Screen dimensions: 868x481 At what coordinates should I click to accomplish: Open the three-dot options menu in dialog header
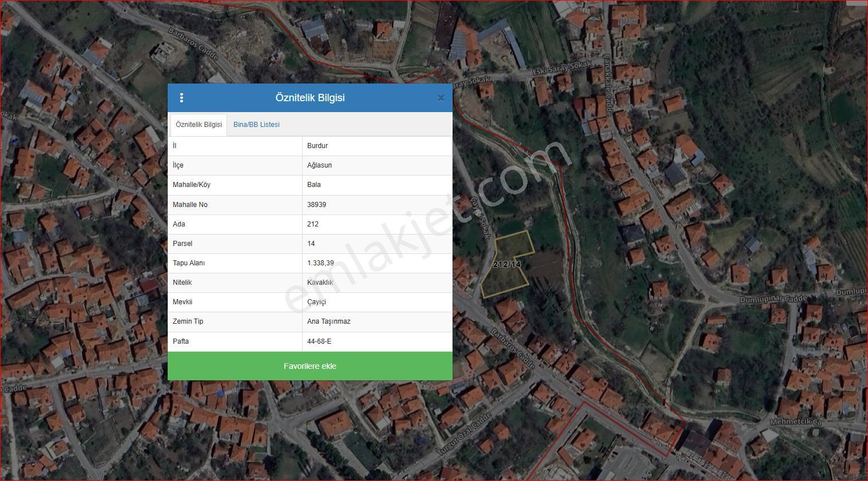point(181,98)
